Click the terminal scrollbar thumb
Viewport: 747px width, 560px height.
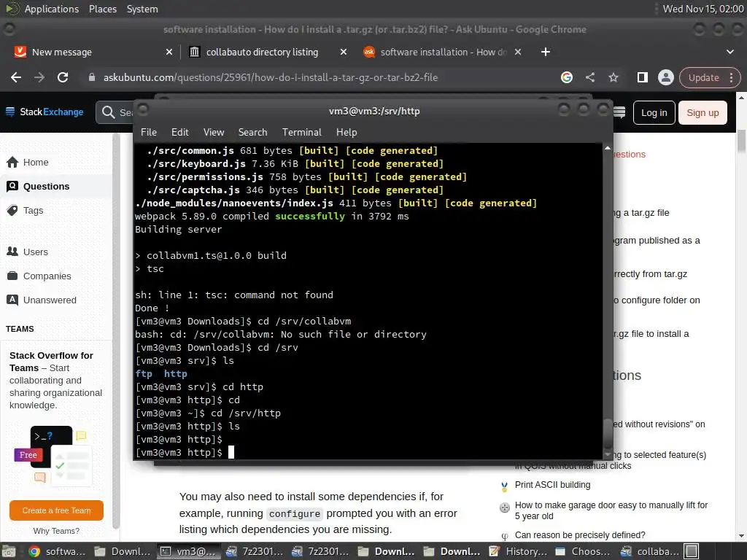608,434
